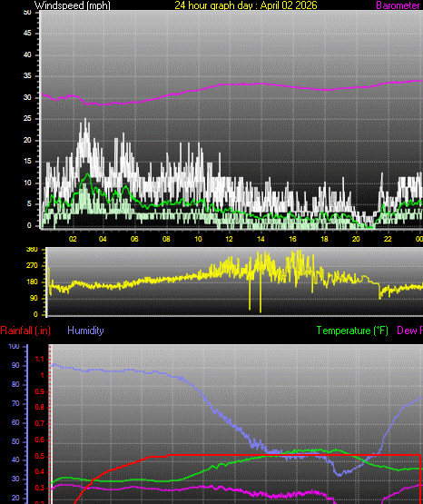Viewport: 423px width, 504px height.
Task: Select the 0.5 tick on the rainfall axis
Action: point(40,456)
